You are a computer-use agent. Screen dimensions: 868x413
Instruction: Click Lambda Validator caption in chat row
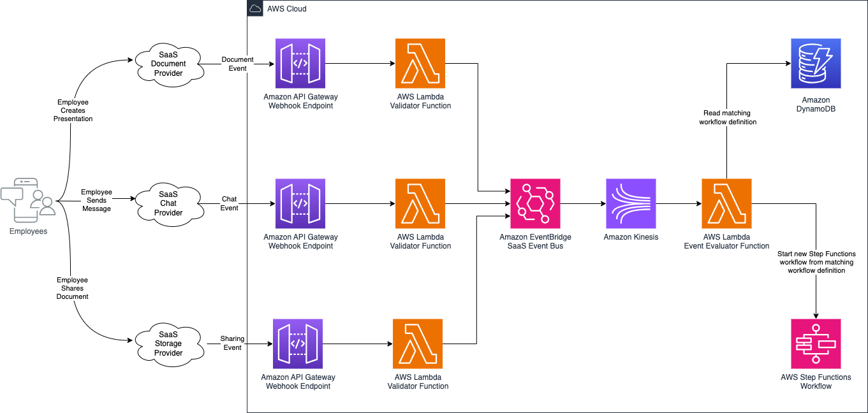tap(420, 242)
